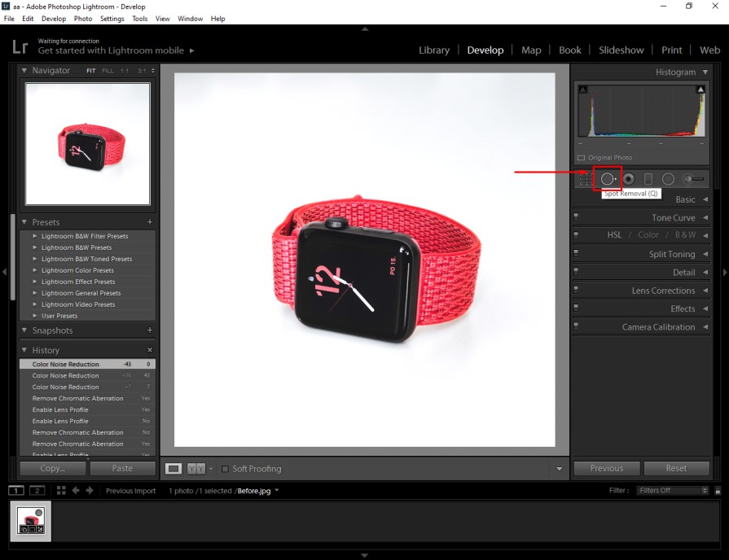Select the Graduated Filter tool
729x560 pixels.
pos(648,179)
